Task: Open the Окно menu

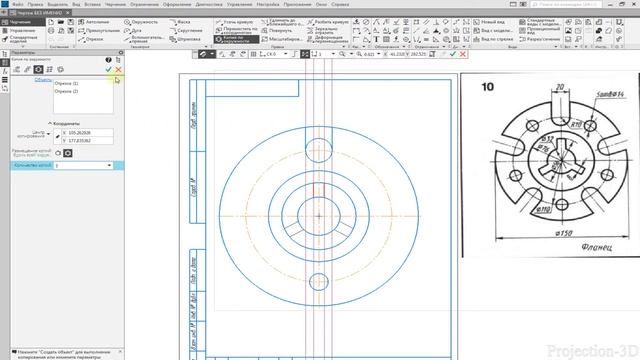Action: click(321, 4)
